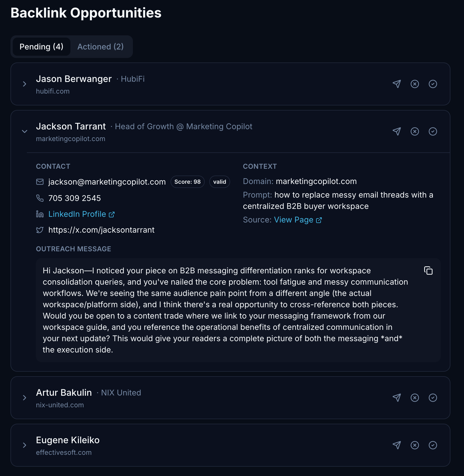Collapse the Jackson Tarrant details

25,131
